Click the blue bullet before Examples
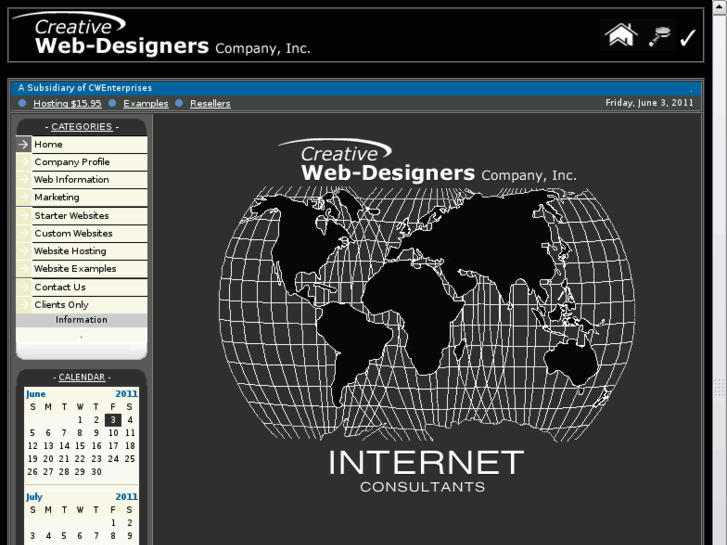Viewport: 727px width, 545px height. [x=112, y=103]
